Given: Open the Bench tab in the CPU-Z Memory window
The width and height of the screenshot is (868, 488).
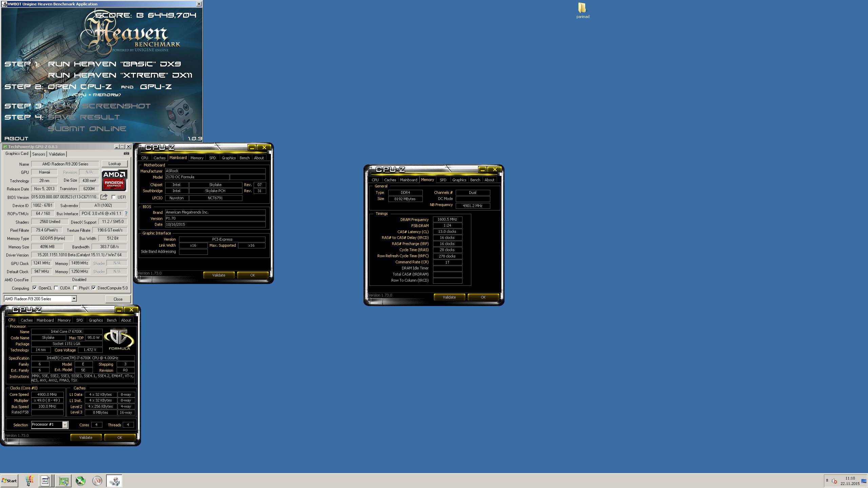Looking at the screenshot, I should (475, 180).
